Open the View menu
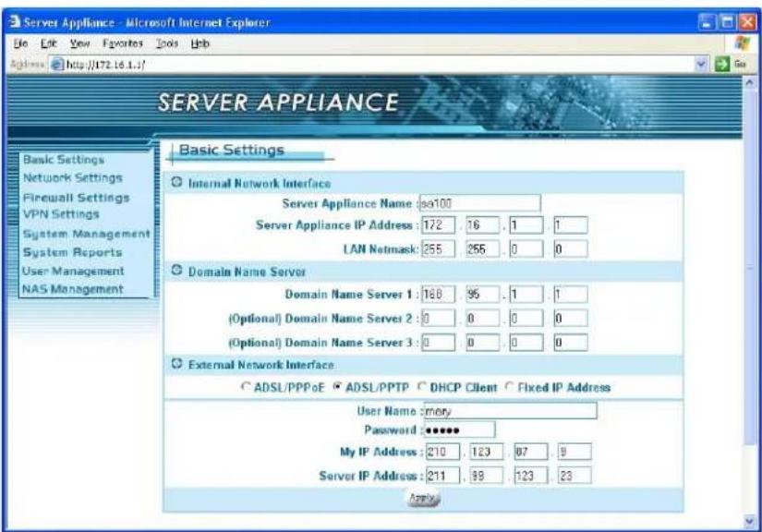The image size is (762, 532). tap(79, 43)
